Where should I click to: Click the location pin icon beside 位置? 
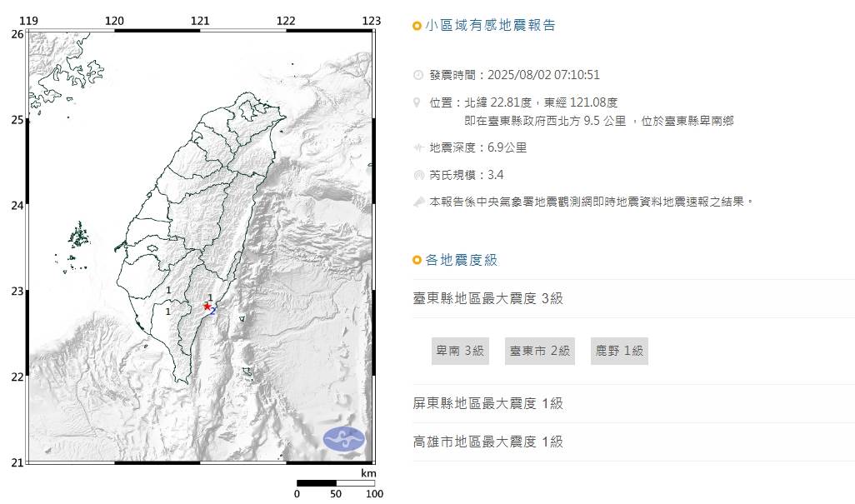[417, 102]
